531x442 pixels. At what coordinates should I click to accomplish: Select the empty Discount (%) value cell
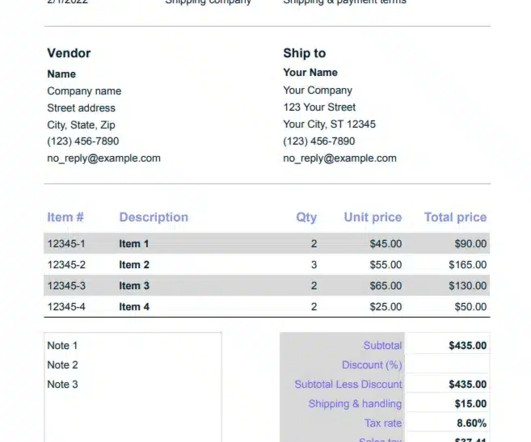[447, 365]
